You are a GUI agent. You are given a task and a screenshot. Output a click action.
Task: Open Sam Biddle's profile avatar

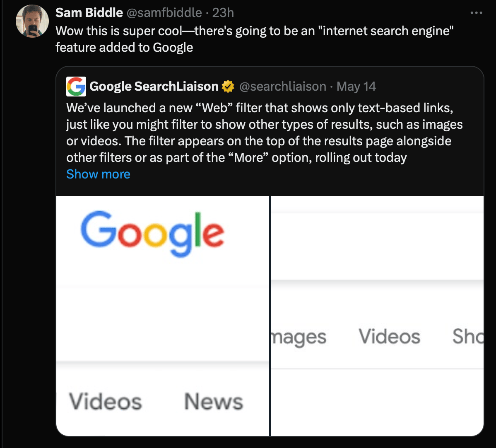[x=32, y=21]
